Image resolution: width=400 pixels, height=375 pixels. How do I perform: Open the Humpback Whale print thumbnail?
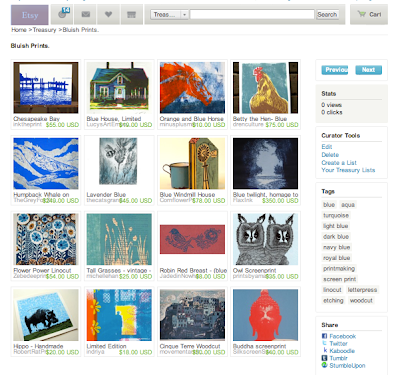[x=46, y=163]
